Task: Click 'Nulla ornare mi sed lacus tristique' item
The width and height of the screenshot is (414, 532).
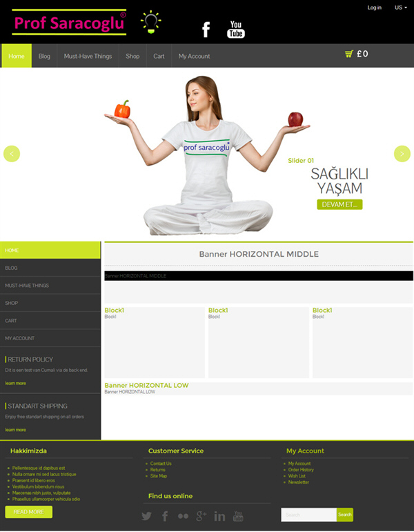Action: coord(44,474)
